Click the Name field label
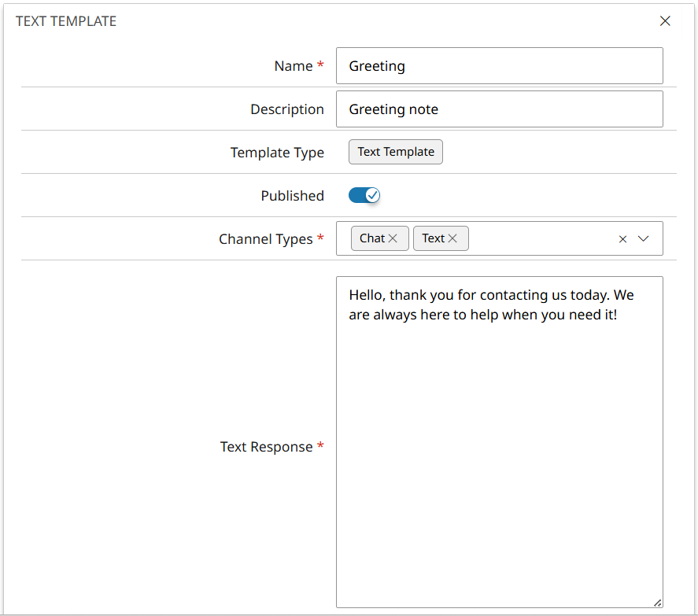The height and width of the screenshot is (616, 698). (x=294, y=66)
